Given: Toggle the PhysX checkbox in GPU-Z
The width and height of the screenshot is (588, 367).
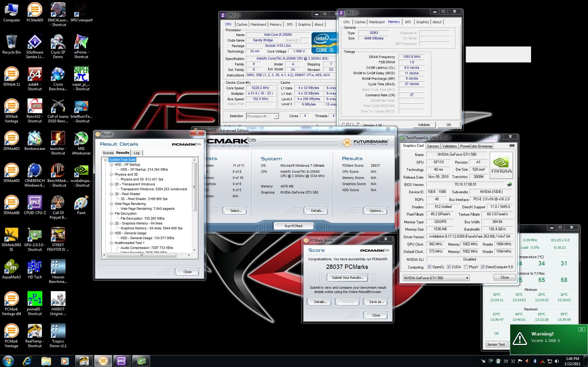Looking at the screenshot, I should coord(466,267).
